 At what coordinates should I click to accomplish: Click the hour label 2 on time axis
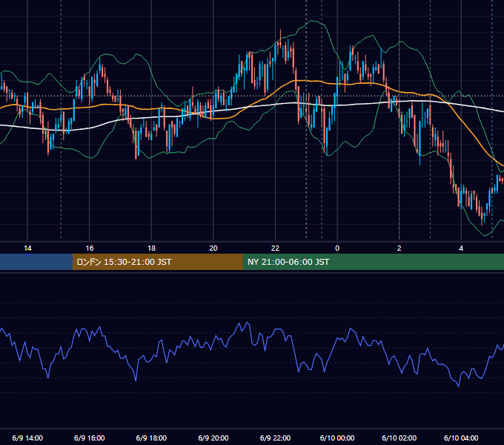click(399, 248)
